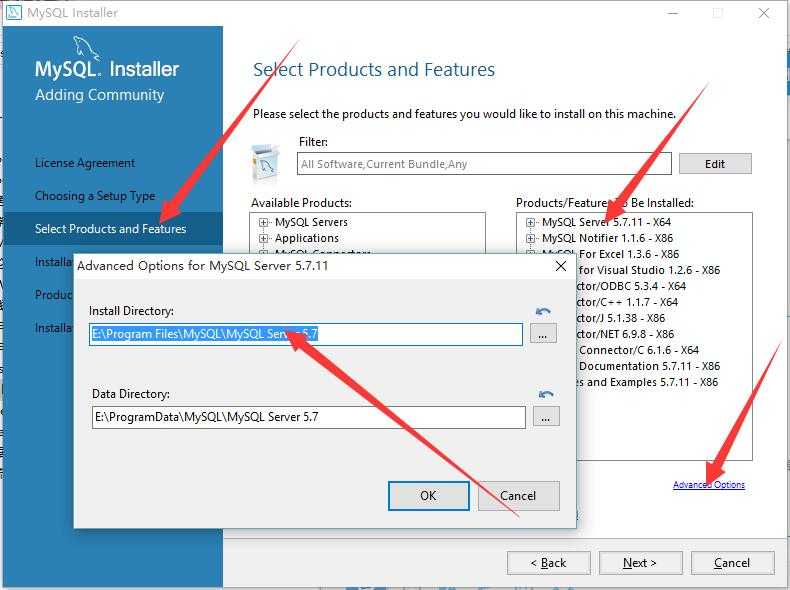Click into the Data Directory path field
Screen dimensions: 790x590
(x=308, y=417)
